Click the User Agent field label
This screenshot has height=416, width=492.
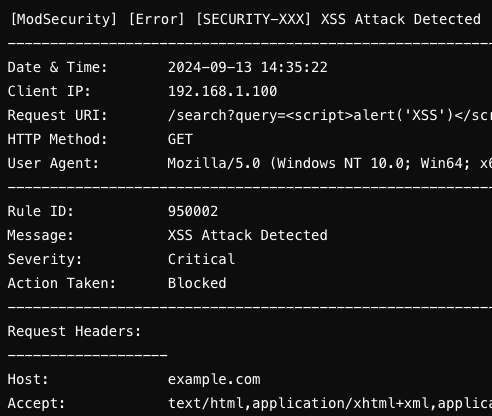pos(53,163)
